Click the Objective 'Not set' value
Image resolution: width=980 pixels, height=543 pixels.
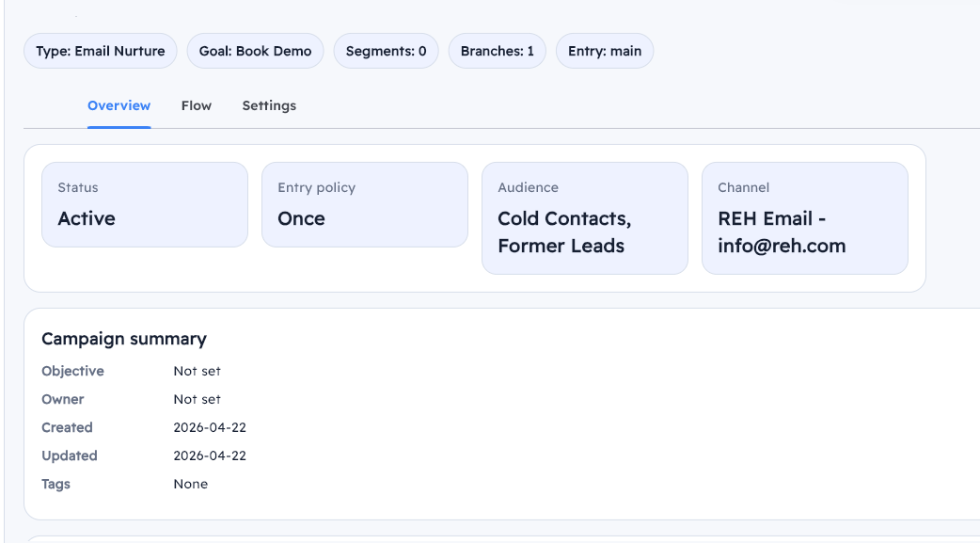click(x=198, y=371)
